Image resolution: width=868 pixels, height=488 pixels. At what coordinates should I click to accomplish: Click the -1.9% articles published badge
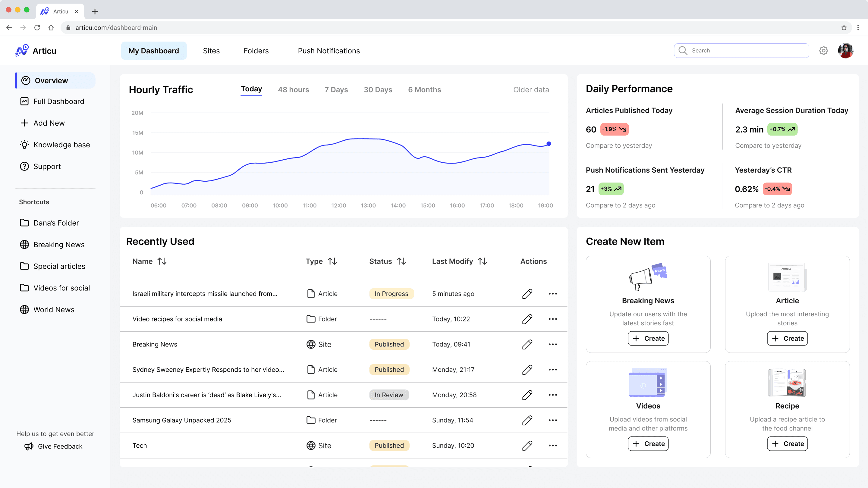(x=614, y=129)
